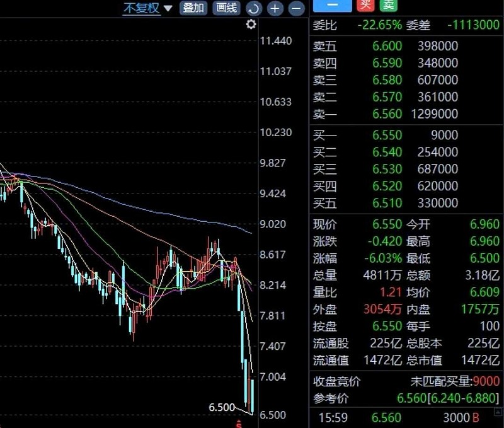The image size is (504, 428).
Task: Click 买一 volume 9000
Action: pyautogui.click(x=445, y=136)
